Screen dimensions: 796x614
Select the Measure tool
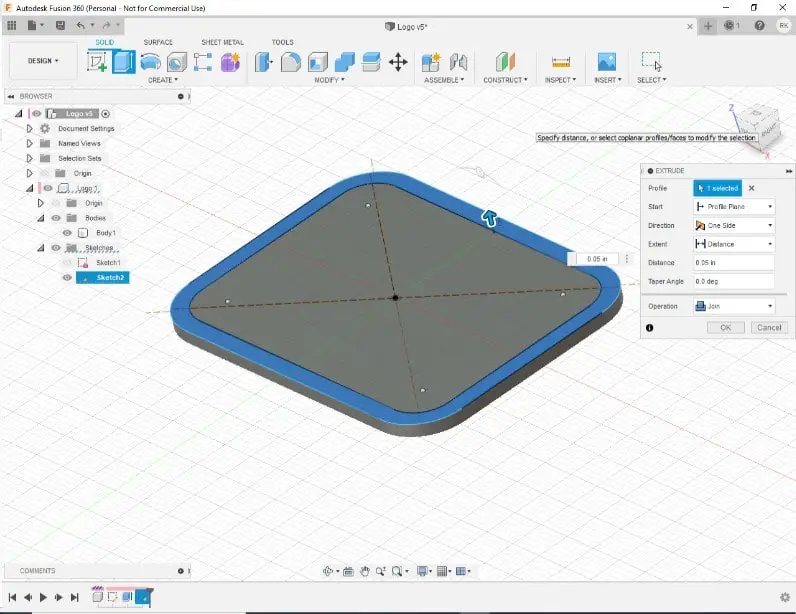pos(560,62)
